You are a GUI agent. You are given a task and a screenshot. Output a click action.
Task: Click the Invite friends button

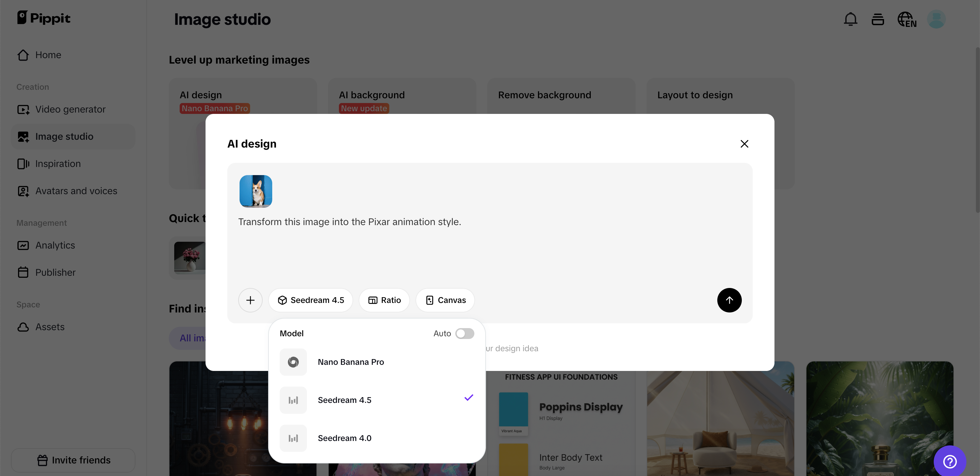click(x=73, y=460)
